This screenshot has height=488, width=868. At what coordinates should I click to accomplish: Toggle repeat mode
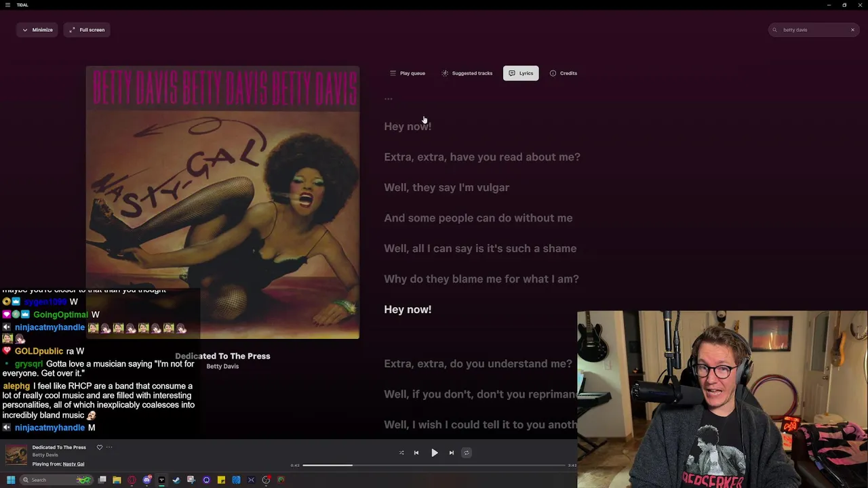[x=467, y=453]
